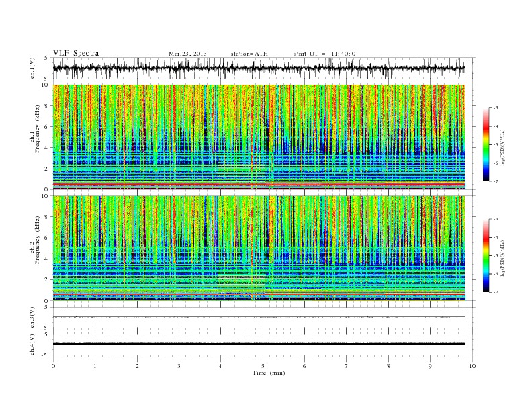Click the "2" kHz tick on ch.2 spectrogram

point(47,280)
